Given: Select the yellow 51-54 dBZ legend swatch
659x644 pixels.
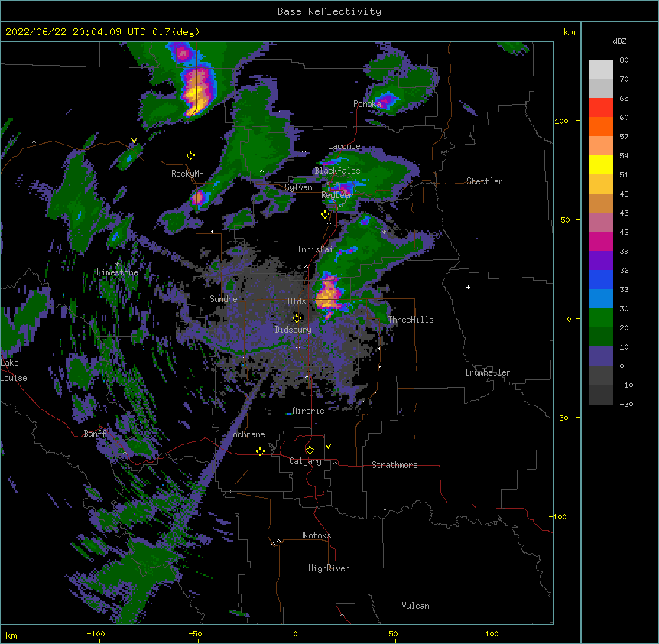Looking at the screenshot, I should [601, 164].
